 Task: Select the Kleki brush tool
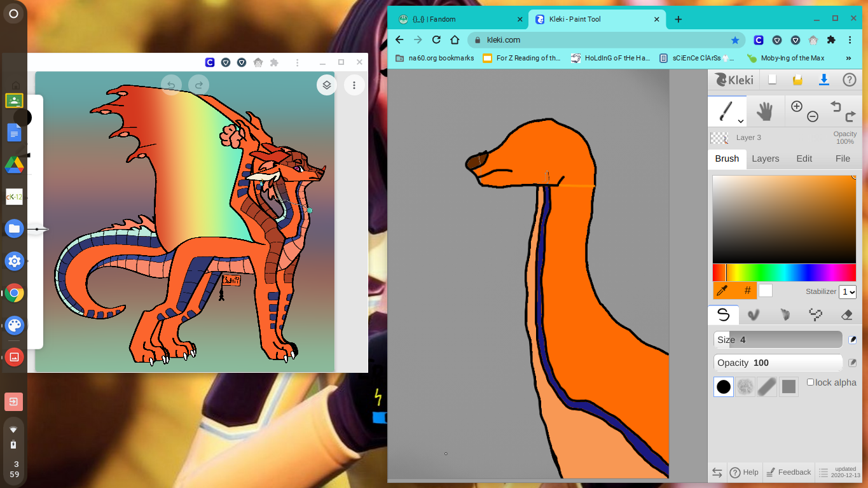(725, 111)
